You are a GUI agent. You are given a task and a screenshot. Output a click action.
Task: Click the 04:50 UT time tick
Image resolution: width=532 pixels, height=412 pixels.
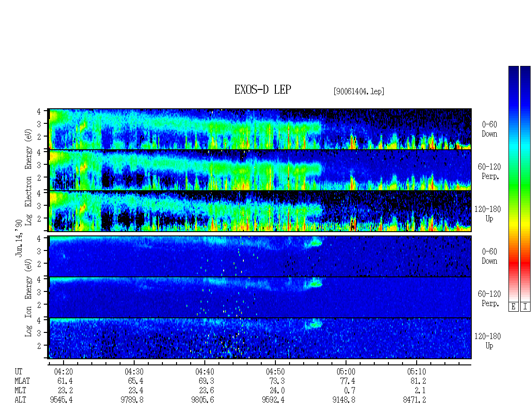pos(275,372)
